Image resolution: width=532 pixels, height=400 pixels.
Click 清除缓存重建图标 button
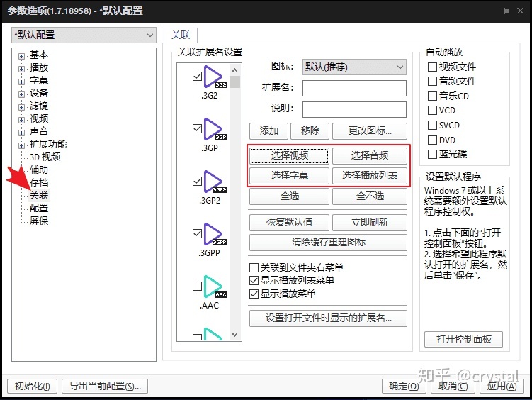[328, 243]
